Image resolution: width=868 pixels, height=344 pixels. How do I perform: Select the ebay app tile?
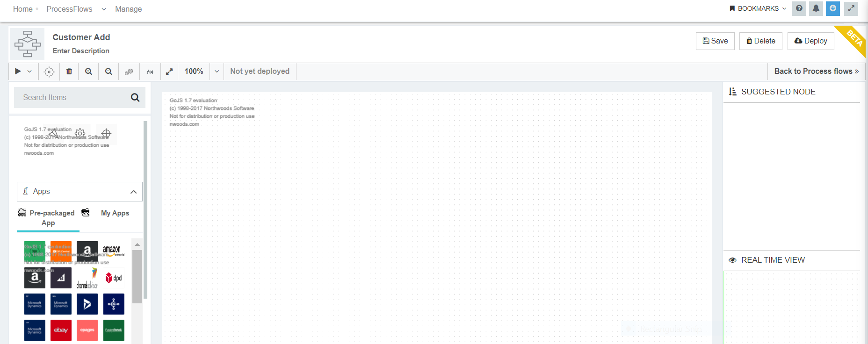(61, 330)
